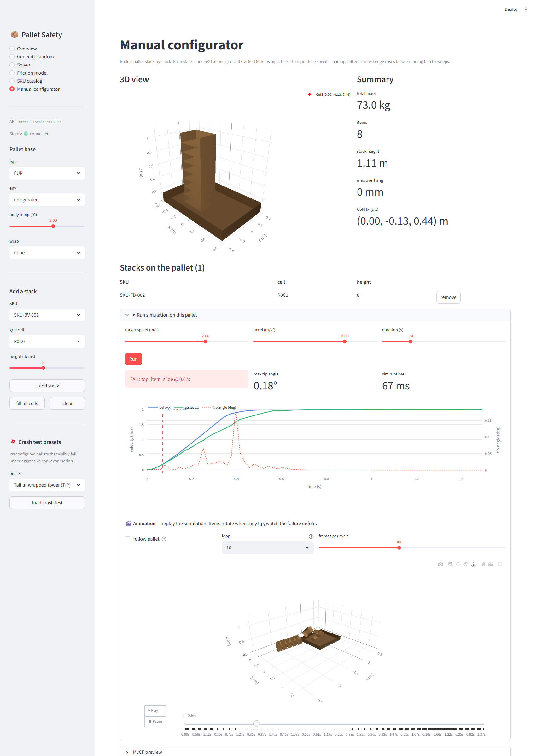This screenshot has height=756, width=536.
Task: Select the pan tool in plot modebar
Action: (458, 564)
